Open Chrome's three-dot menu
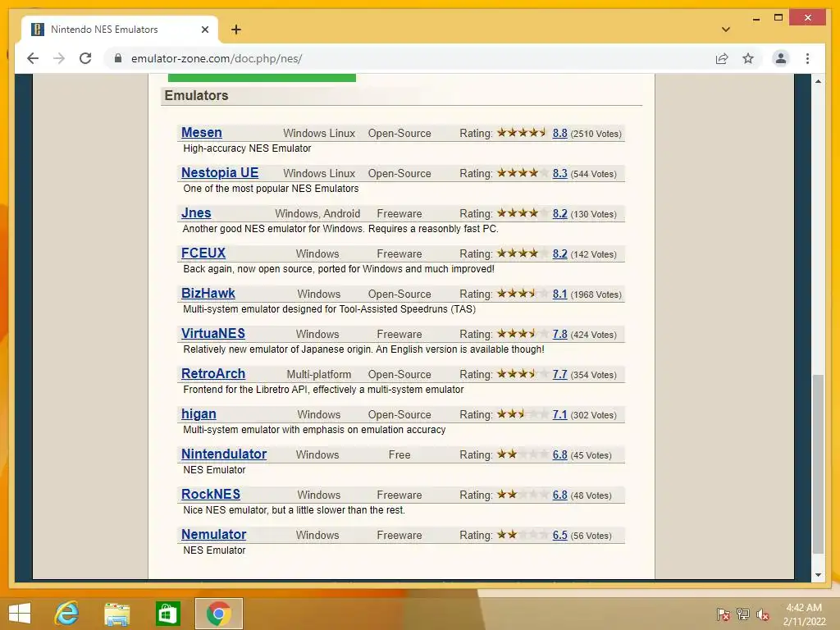 pos(807,58)
